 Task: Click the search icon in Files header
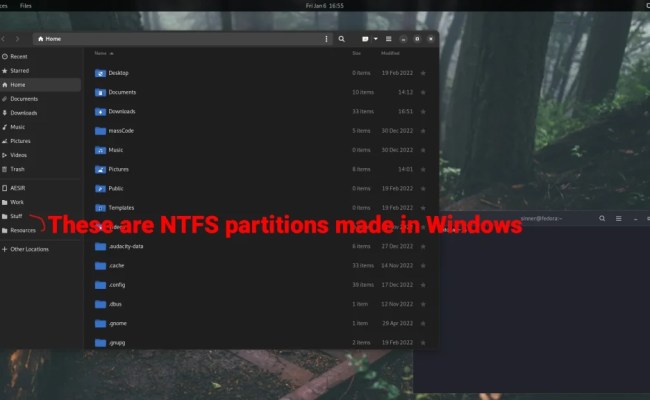pos(342,39)
